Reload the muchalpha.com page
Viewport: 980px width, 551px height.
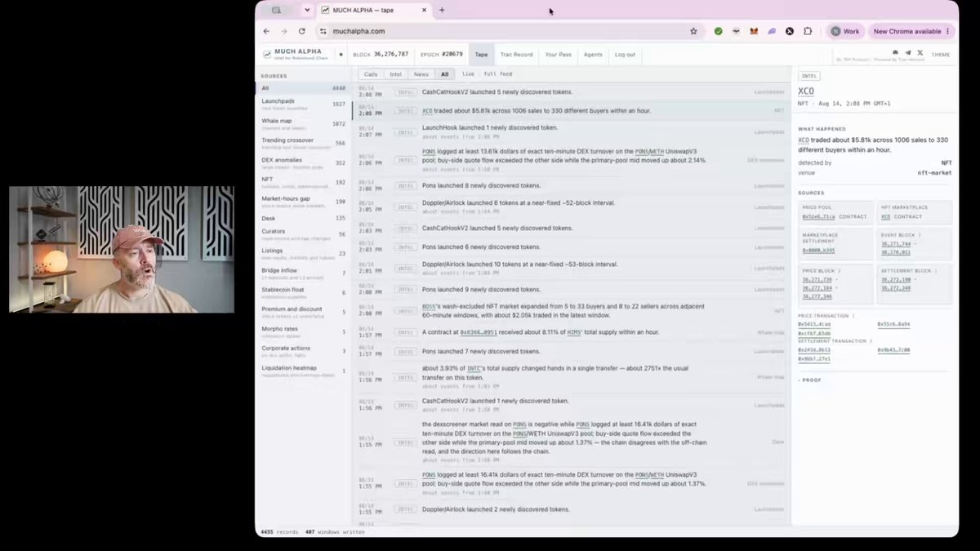pos(302,31)
